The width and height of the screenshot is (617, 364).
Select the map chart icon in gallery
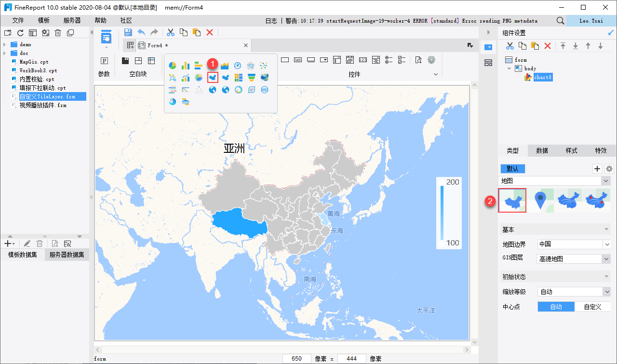pyautogui.click(x=213, y=77)
